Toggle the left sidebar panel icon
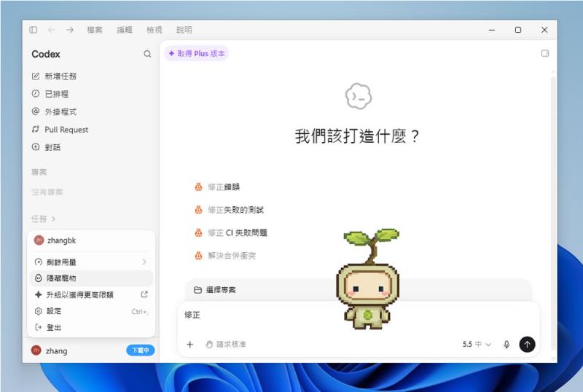 coord(33,30)
